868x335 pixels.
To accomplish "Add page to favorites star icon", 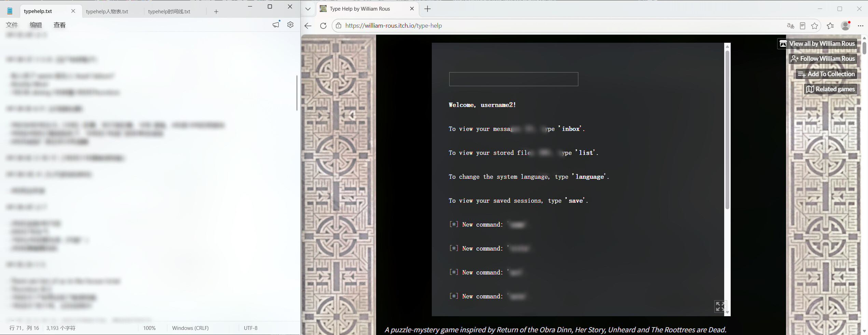I will (x=815, y=26).
